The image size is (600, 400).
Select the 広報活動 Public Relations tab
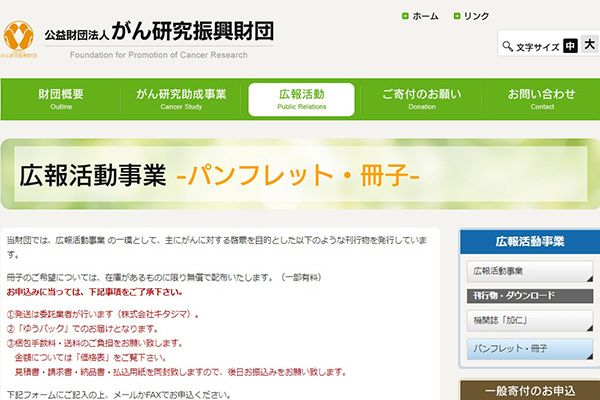[301, 99]
